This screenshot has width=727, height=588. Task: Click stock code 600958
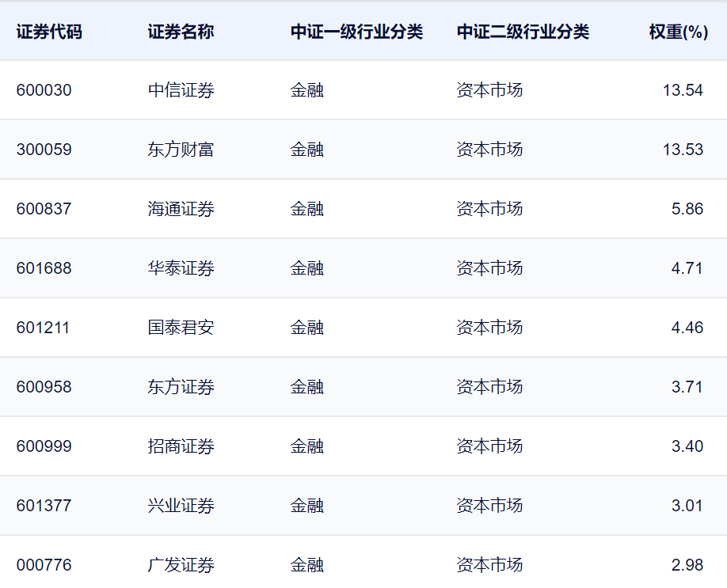[x=44, y=386]
